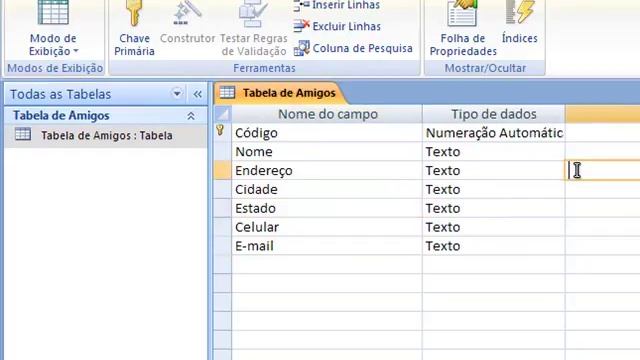Collapse the Tabela de Amigos group

(x=191, y=116)
